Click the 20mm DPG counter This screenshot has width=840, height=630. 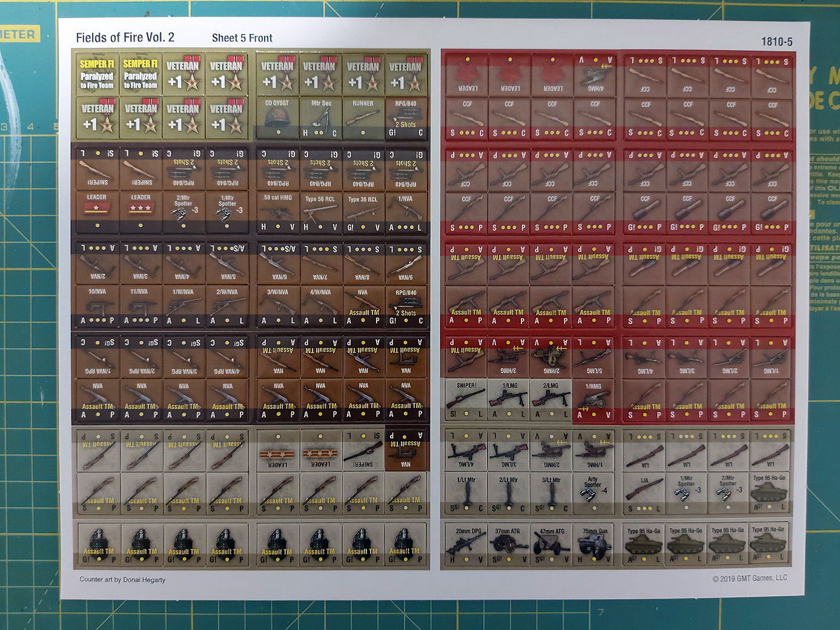466,545
